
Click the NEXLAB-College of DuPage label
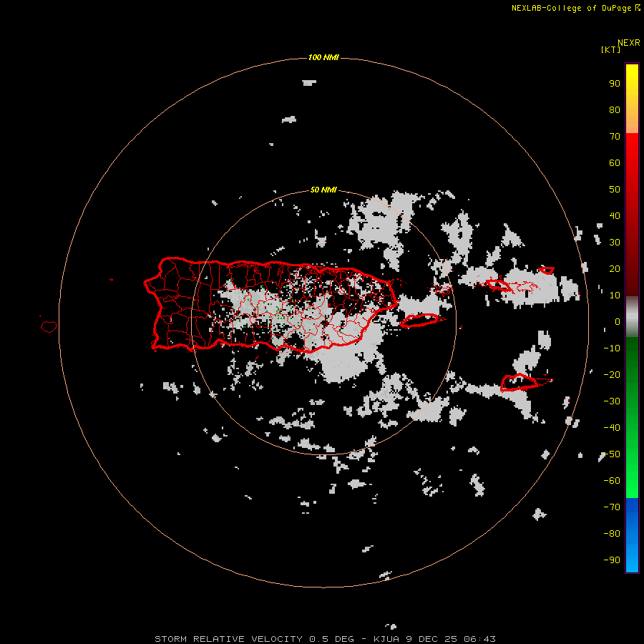tap(575, 8)
